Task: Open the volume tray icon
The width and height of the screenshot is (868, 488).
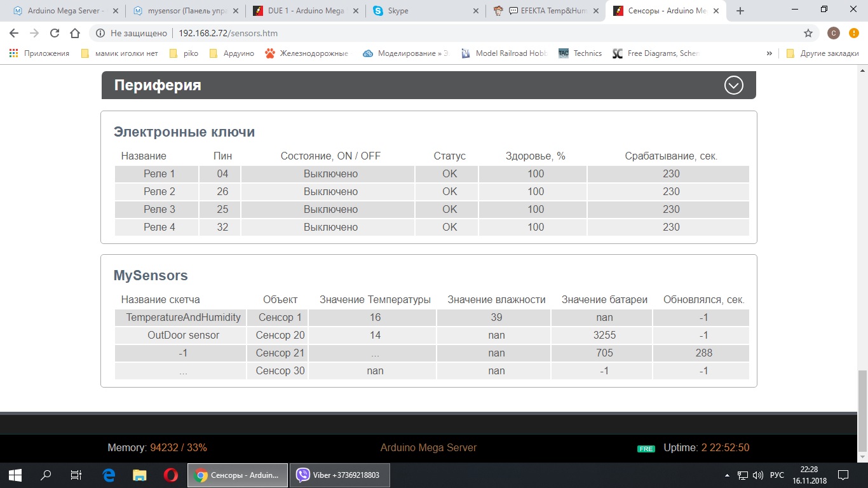Action: click(x=757, y=475)
